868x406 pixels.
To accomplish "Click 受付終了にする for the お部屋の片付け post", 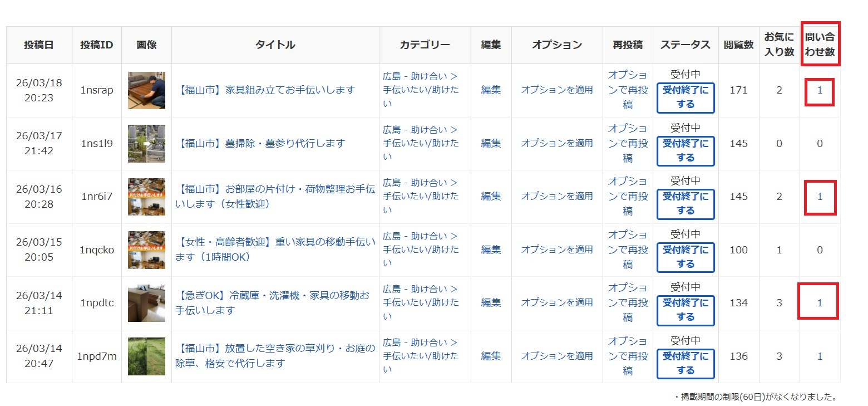I will [x=685, y=204].
